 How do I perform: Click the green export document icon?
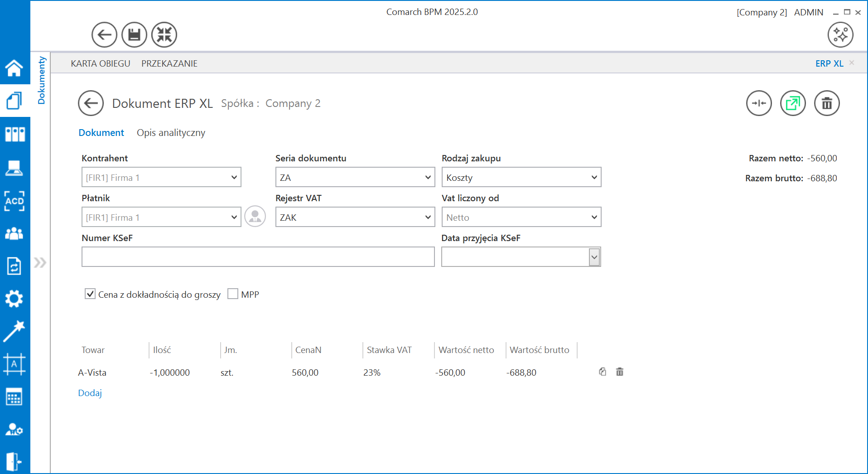tap(793, 103)
